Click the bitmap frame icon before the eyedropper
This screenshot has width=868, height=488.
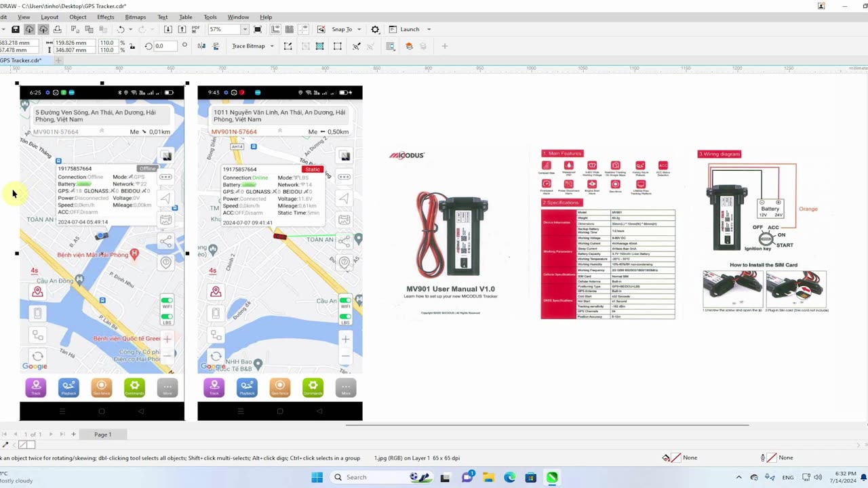pyautogui.click(x=338, y=46)
